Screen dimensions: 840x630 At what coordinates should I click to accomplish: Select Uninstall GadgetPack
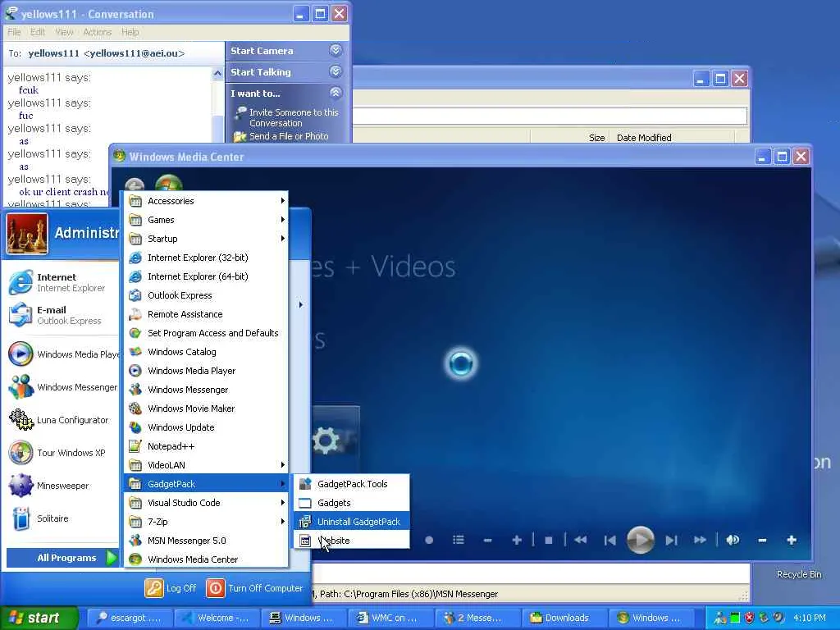click(x=351, y=522)
